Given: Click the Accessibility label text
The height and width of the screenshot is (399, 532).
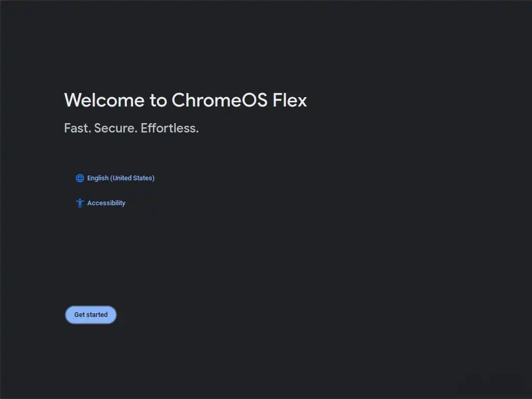Looking at the screenshot, I should 106,203.
